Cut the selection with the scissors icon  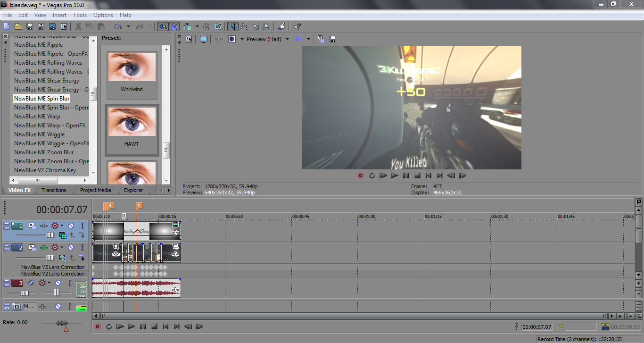pos(78,26)
